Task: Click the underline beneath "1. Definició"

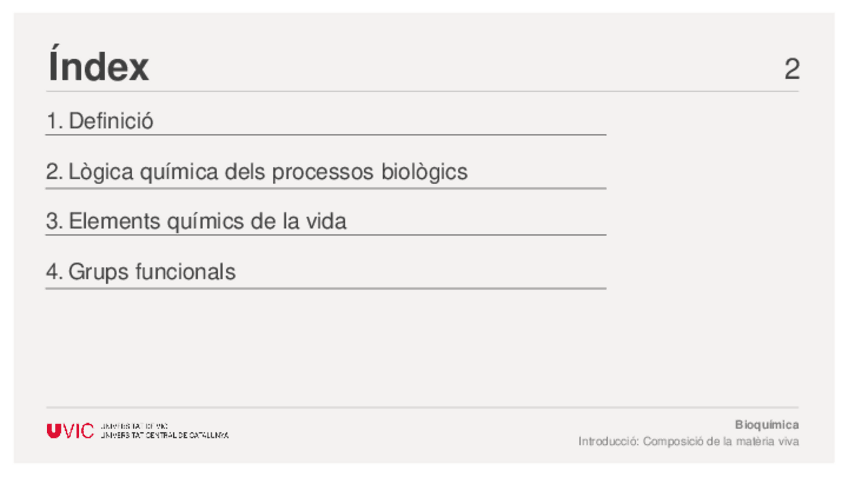Action: click(x=325, y=134)
